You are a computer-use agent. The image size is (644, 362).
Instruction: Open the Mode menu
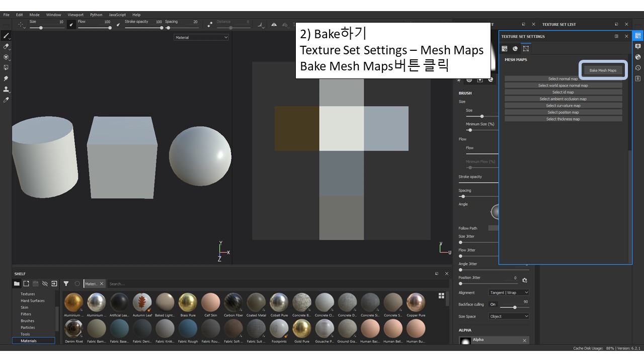(34, 15)
